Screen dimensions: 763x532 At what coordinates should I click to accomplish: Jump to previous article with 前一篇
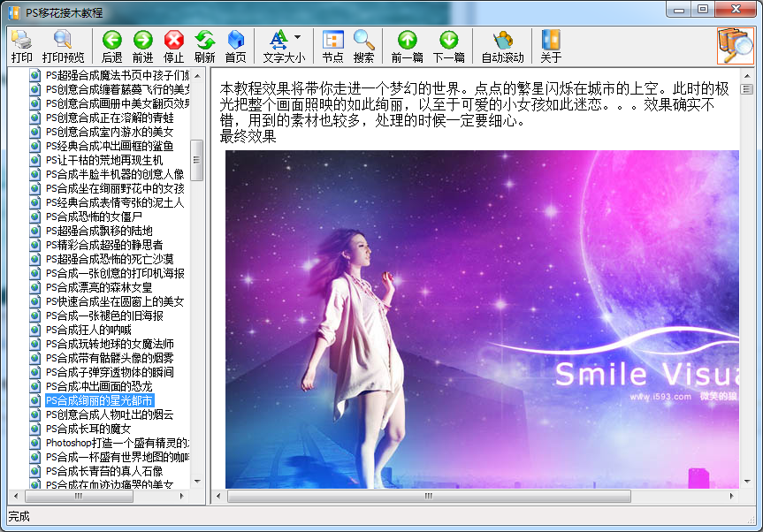pyautogui.click(x=407, y=46)
